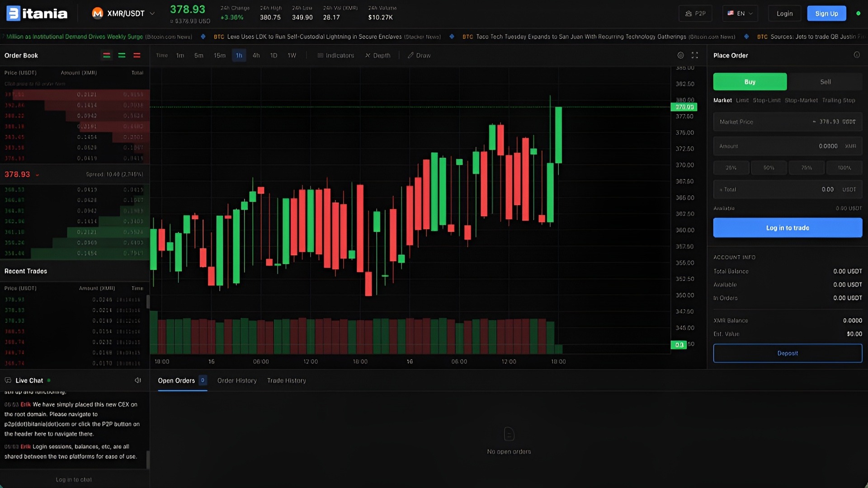Open the Indicators panel on the chart

[335, 55]
